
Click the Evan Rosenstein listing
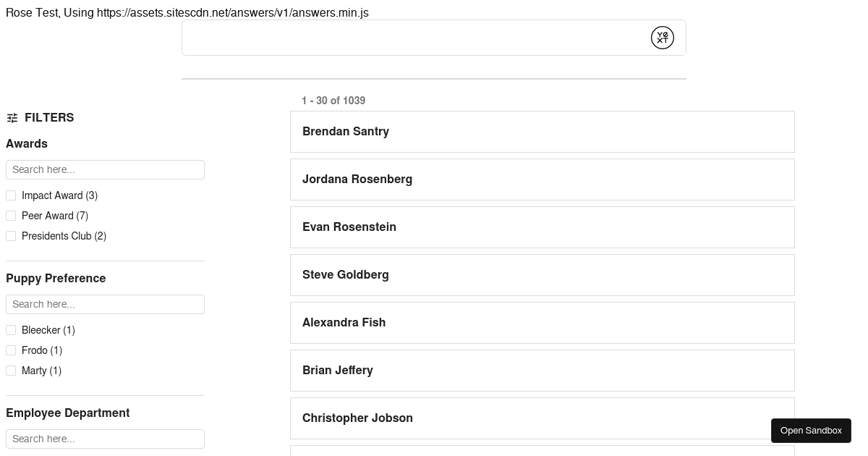click(542, 227)
